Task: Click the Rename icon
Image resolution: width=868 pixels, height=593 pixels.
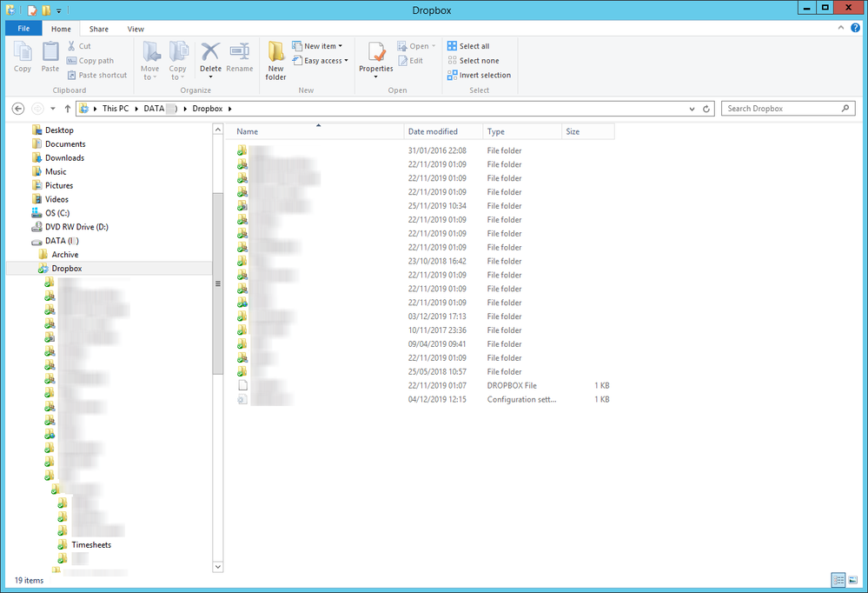Action: click(x=239, y=58)
